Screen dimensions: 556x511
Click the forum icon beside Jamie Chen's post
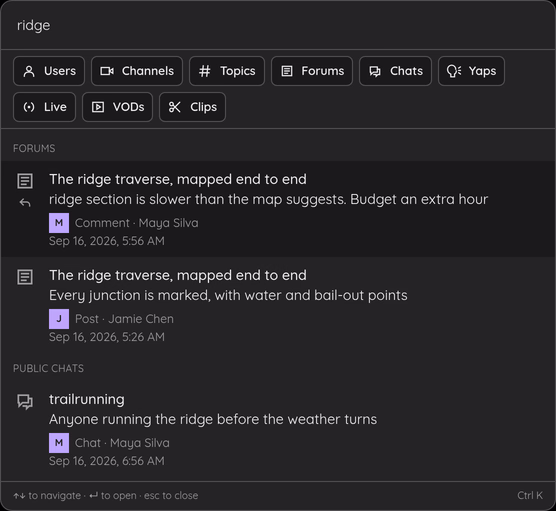coord(25,277)
